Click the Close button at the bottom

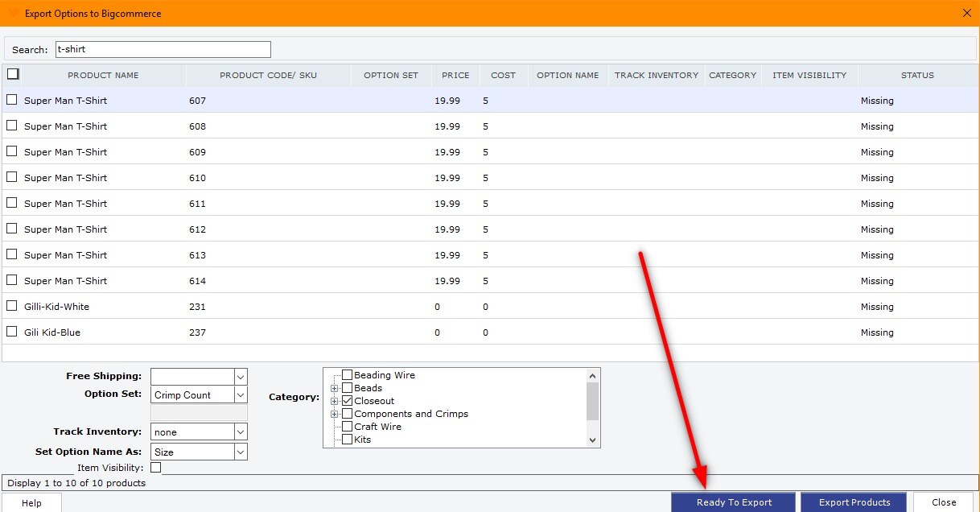[944, 502]
